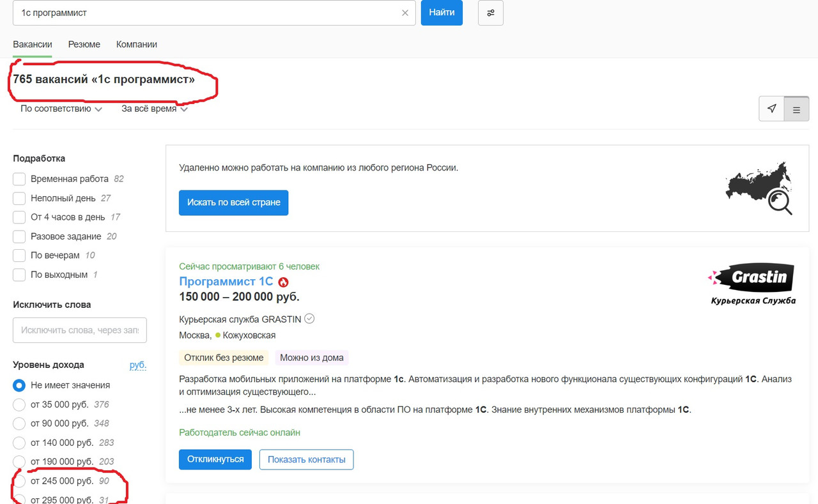Open 'За всё время' period dropdown
818x504 pixels.
point(155,109)
